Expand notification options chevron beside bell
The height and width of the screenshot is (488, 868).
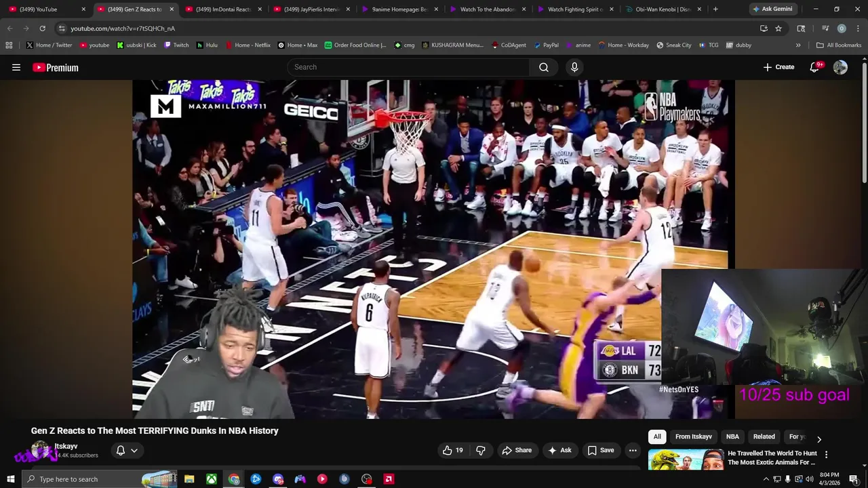coord(134,450)
